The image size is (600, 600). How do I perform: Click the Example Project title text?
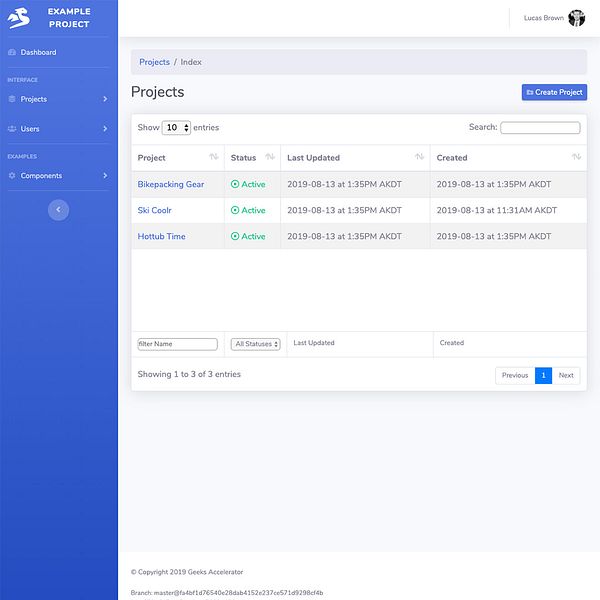(x=69, y=18)
